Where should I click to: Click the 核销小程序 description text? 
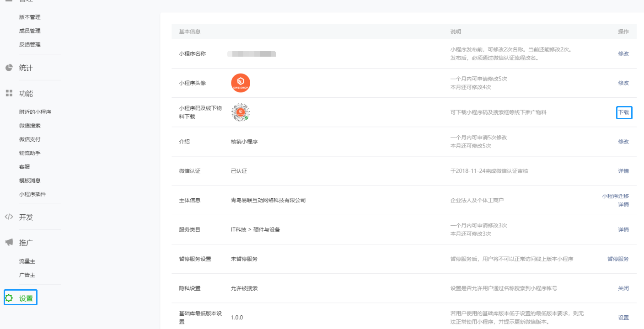[244, 142]
